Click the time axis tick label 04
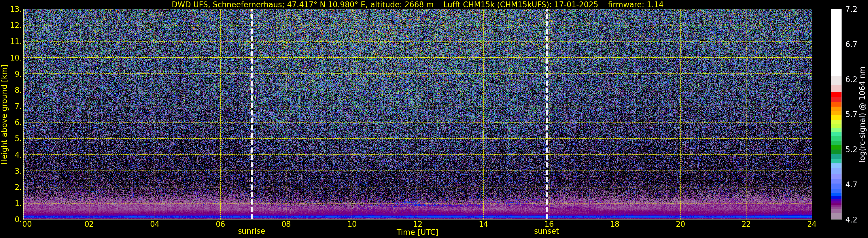 pyautogui.click(x=155, y=224)
